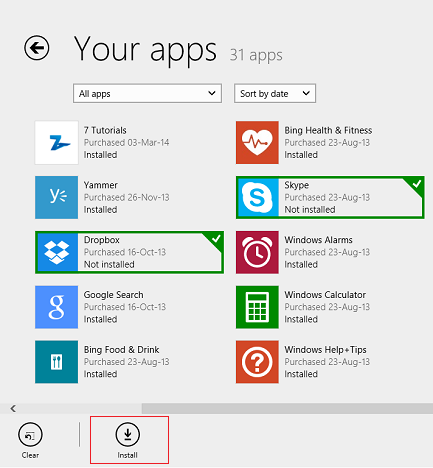The height and width of the screenshot is (468, 433).
Task: Click the Windows Help+Tips question mark icon
Action: 257,362
